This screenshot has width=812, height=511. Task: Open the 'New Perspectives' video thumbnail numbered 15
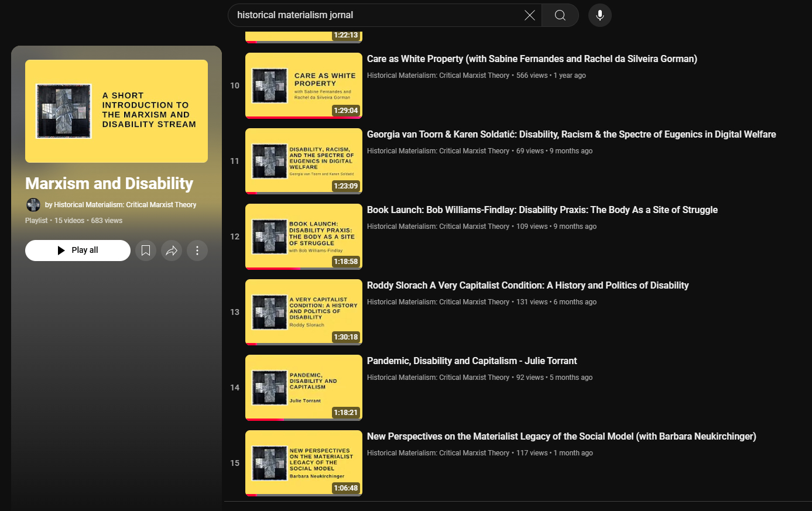pyautogui.click(x=303, y=463)
